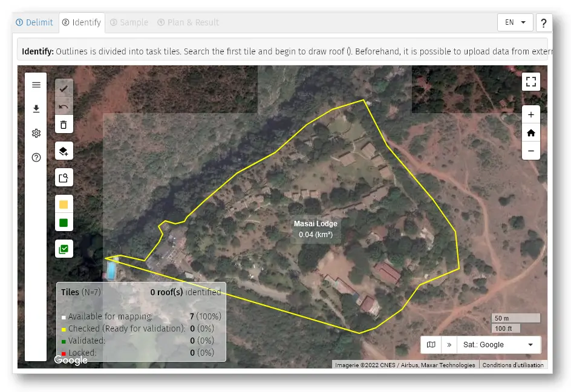Open settings via the gear icon
This screenshot has height=392, width=571.
pyautogui.click(x=36, y=133)
